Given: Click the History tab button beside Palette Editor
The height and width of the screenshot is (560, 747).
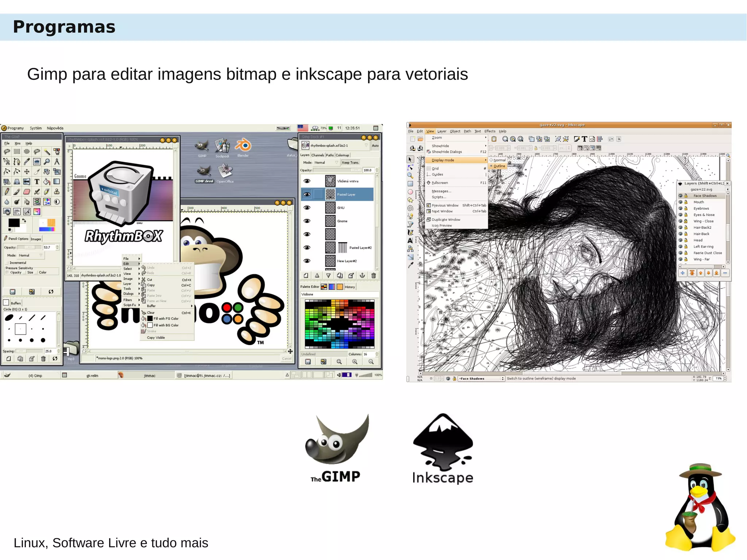Looking at the screenshot, I should pos(350,287).
